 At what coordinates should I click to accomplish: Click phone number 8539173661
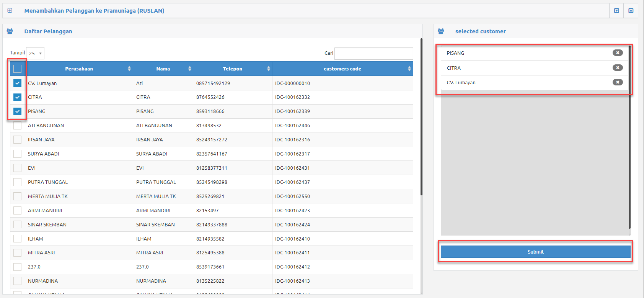210,267
